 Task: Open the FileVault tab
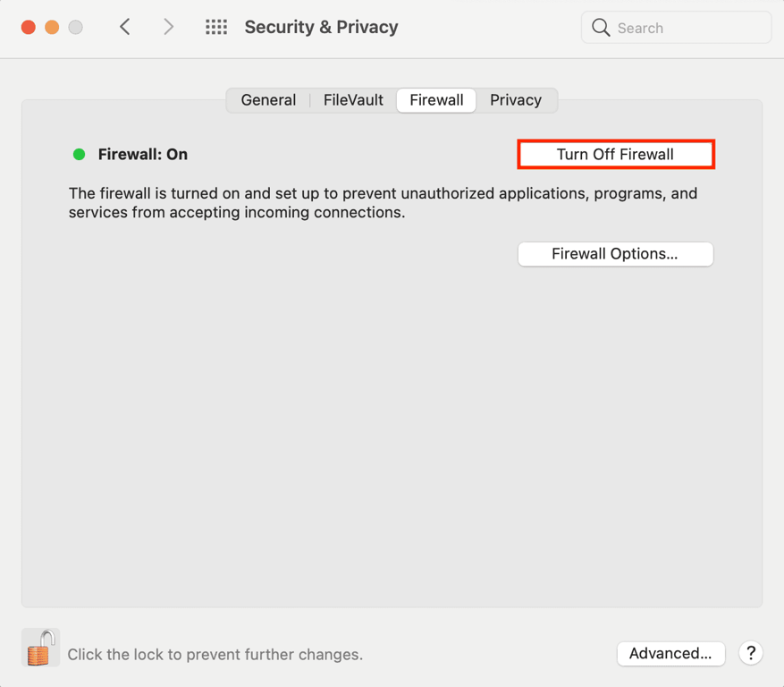[x=352, y=100]
